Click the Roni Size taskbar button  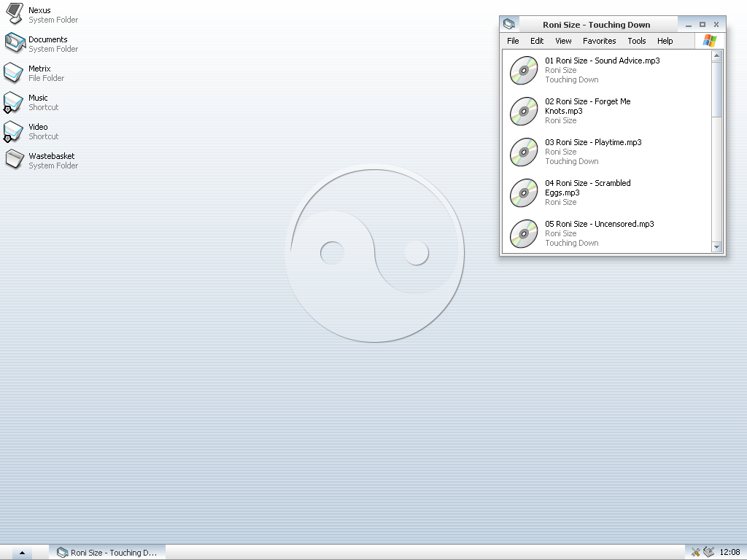(107, 553)
